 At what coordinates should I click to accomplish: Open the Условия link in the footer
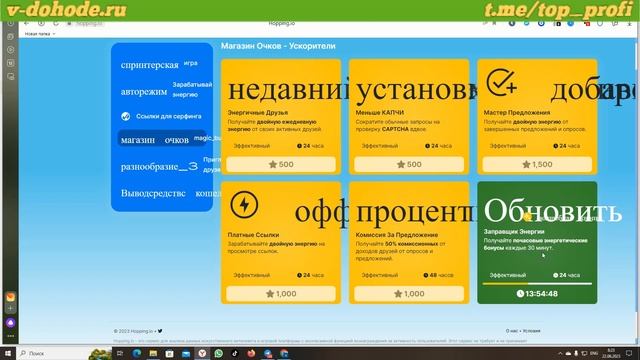531,331
